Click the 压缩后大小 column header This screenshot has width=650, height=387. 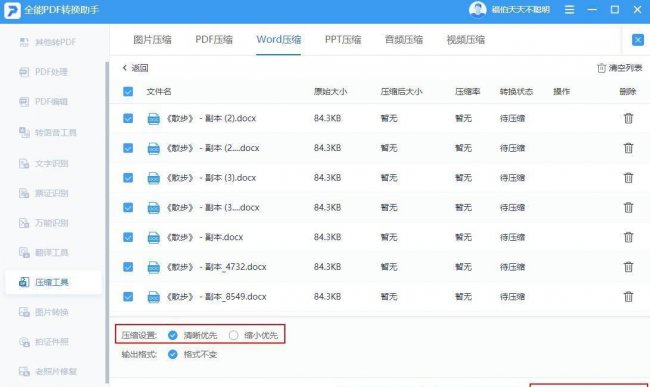(x=401, y=92)
